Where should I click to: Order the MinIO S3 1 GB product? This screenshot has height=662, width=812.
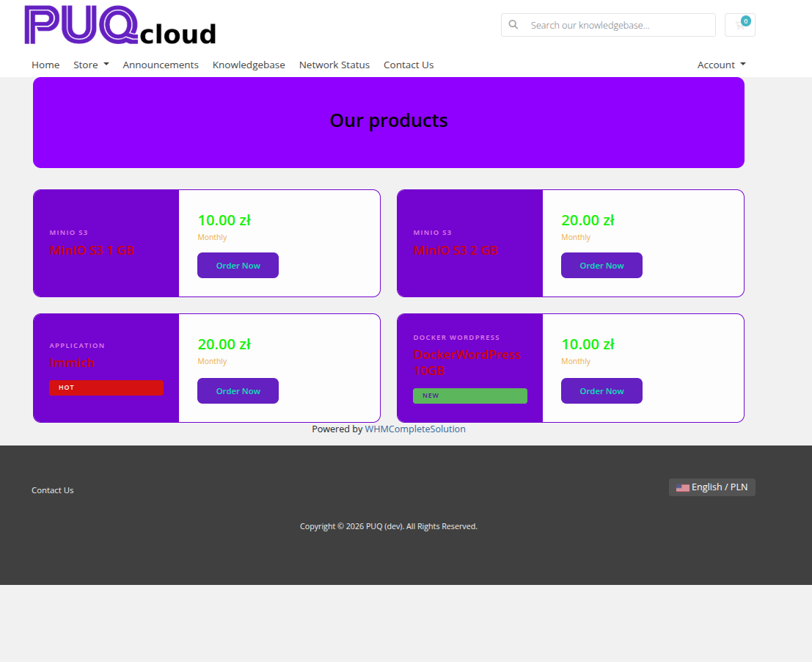(238, 266)
